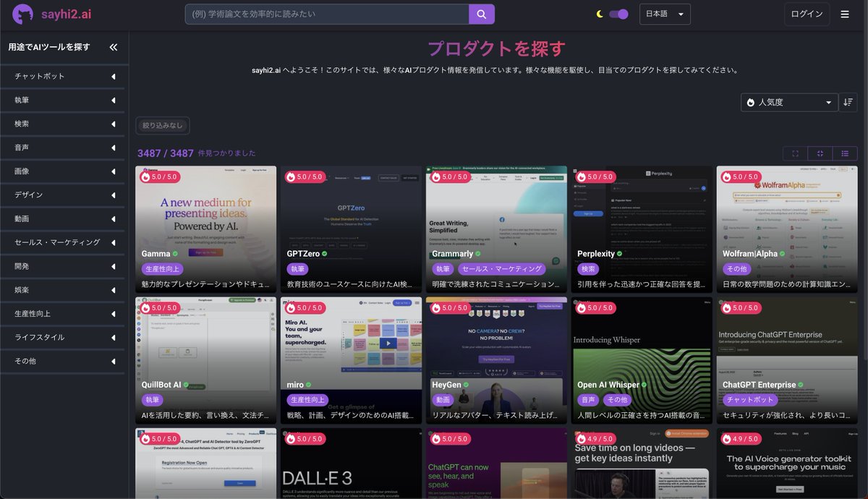Open the 人気度 sort dropdown
Screen dimensions: 868x499
(789, 103)
